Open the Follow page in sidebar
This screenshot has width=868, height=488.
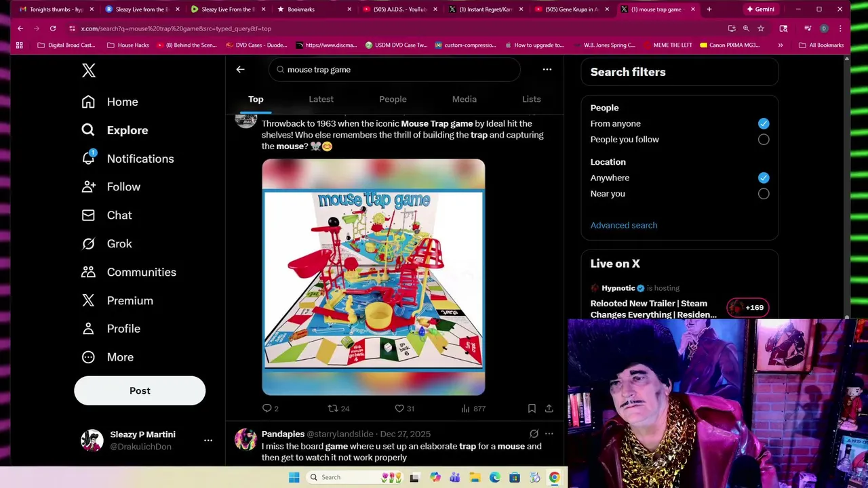[x=111, y=187]
